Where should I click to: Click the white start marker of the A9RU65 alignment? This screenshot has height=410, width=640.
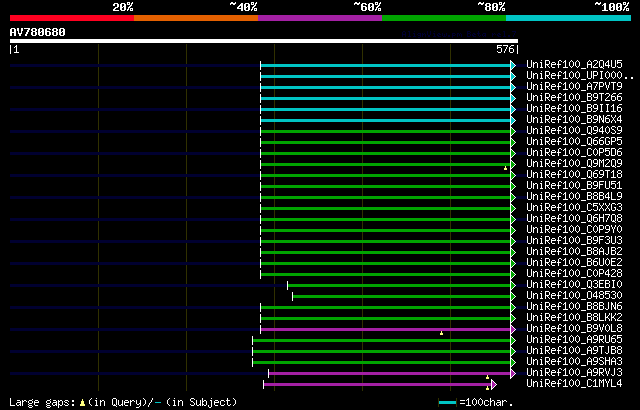253,340
